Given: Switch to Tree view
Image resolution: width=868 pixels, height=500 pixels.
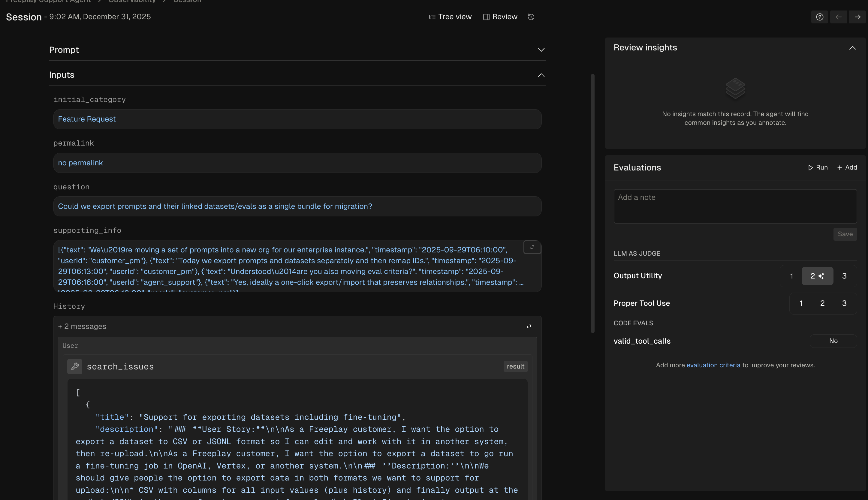Looking at the screenshot, I should pos(450,17).
